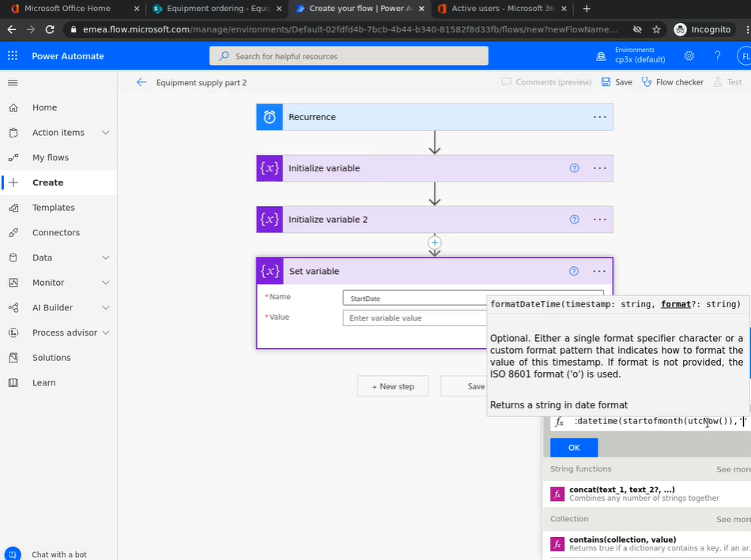Click the Action items clipboard icon
The width and height of the screenshot is (751, 560).
point(13,133)
